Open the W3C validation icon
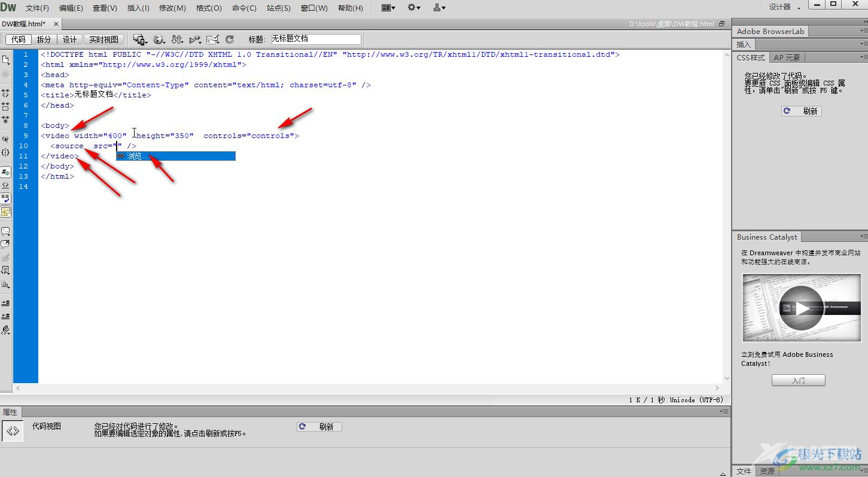 [195, 39]
